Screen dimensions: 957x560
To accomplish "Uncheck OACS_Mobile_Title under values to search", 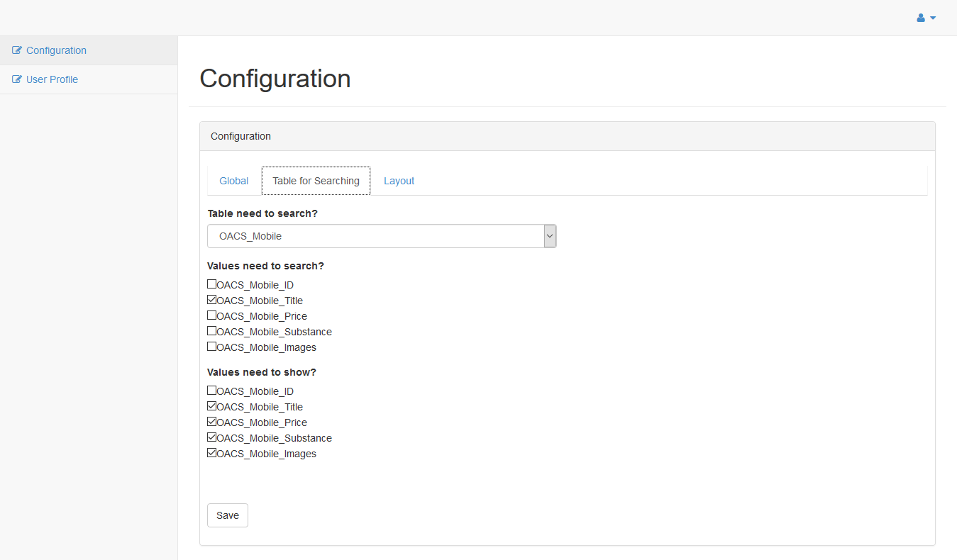I will click(x=212, y=300).
